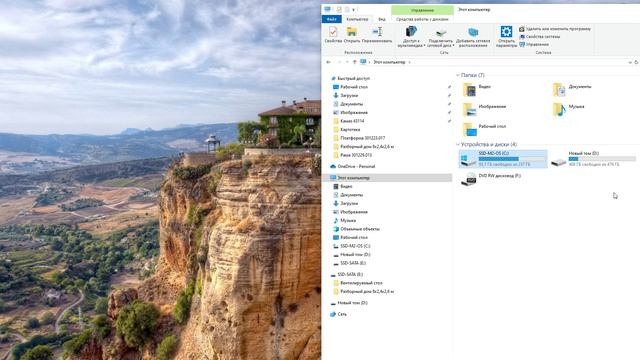Screen dimensions: 640x360
Task: Open Подключить сетевой диск ribbon button
Action: pyautogui.click(x=441, y=37)
